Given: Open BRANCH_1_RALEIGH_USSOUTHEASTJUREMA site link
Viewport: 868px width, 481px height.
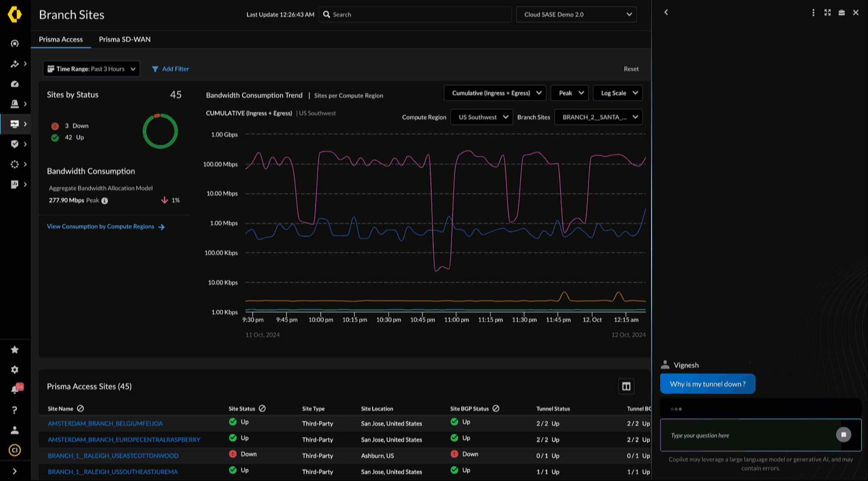Looking at the screenshot, I should pyautogui.click(x=113, y=472).
